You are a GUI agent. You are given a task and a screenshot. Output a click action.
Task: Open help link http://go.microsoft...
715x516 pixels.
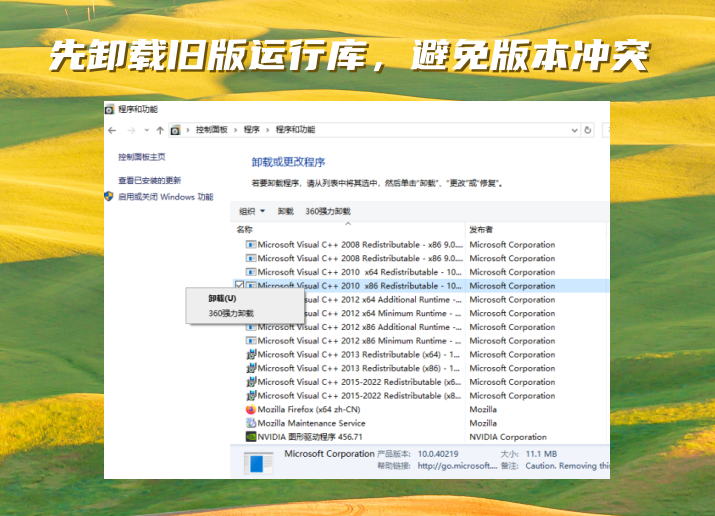pyautogui.click(x=457, y=466)
